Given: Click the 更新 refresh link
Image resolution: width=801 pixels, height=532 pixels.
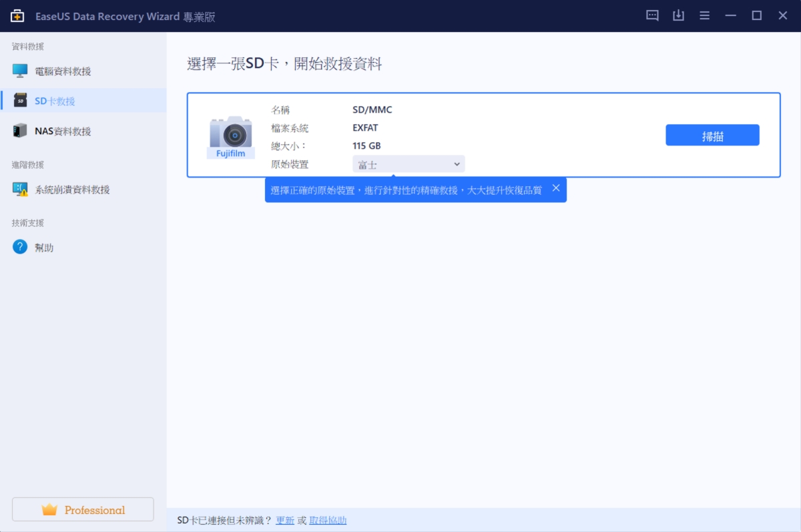Looking at the screenshot, I should click(285, 521).
